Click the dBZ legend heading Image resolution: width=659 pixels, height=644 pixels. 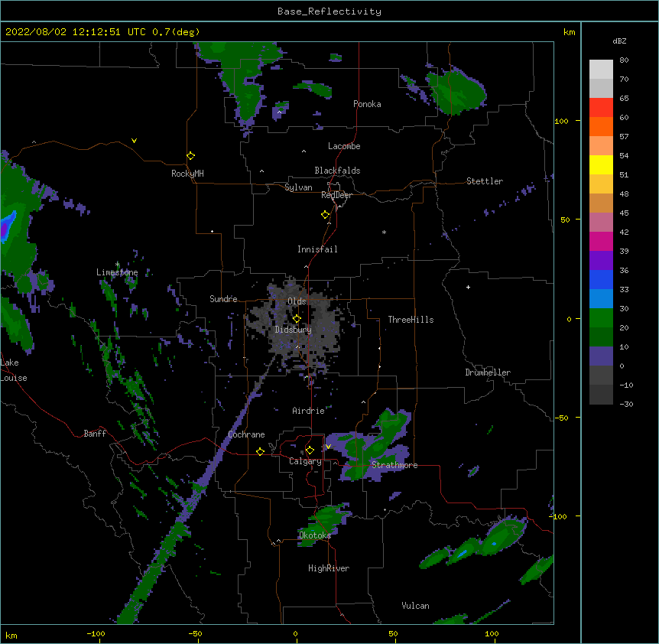(619, 41)
